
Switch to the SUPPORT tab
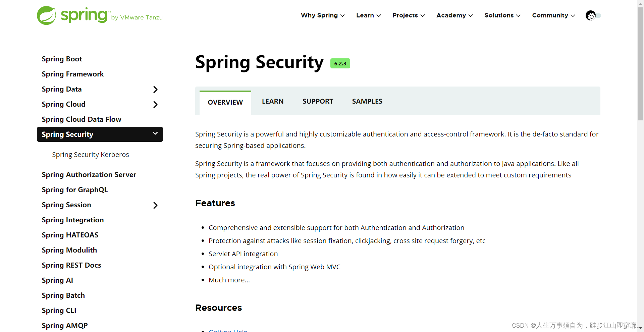(318, 101)
